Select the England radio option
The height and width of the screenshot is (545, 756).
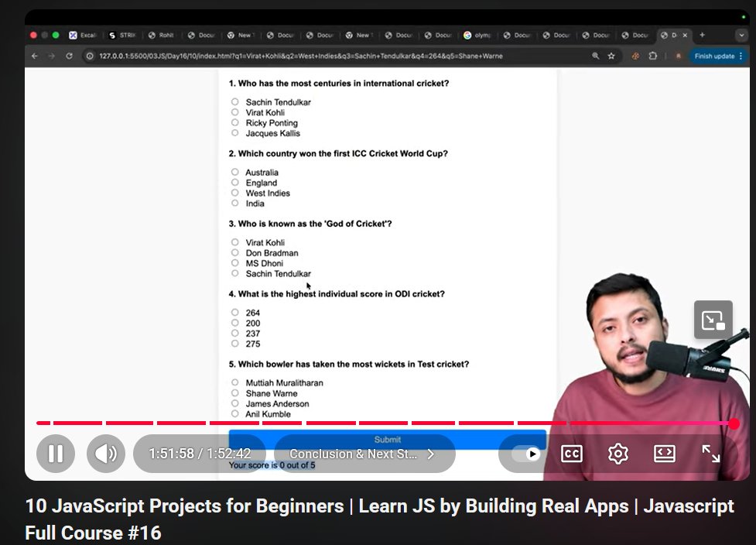pyautogui.click(x=234, y=182)
